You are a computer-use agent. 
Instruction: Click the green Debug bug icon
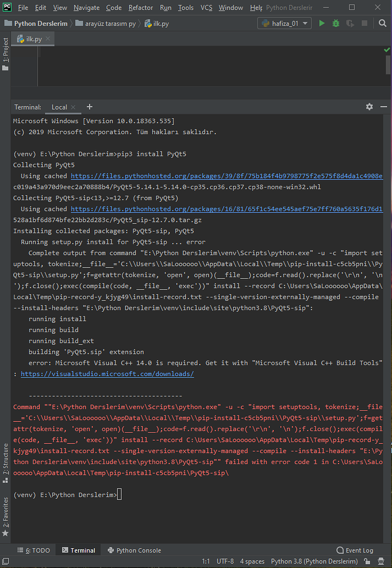coord(336,23)
